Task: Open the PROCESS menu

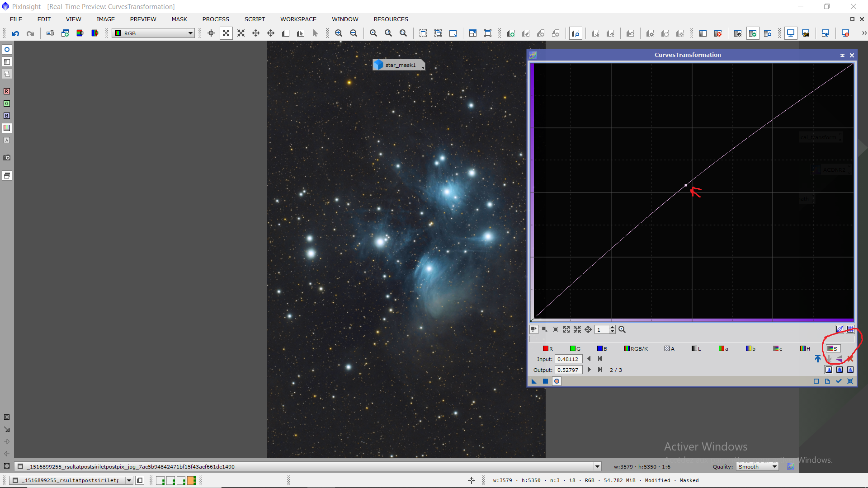Action: click(216, 19)
